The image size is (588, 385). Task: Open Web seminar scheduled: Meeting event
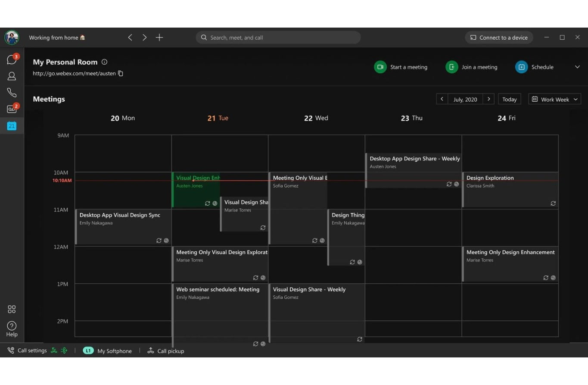pos(220,315)
